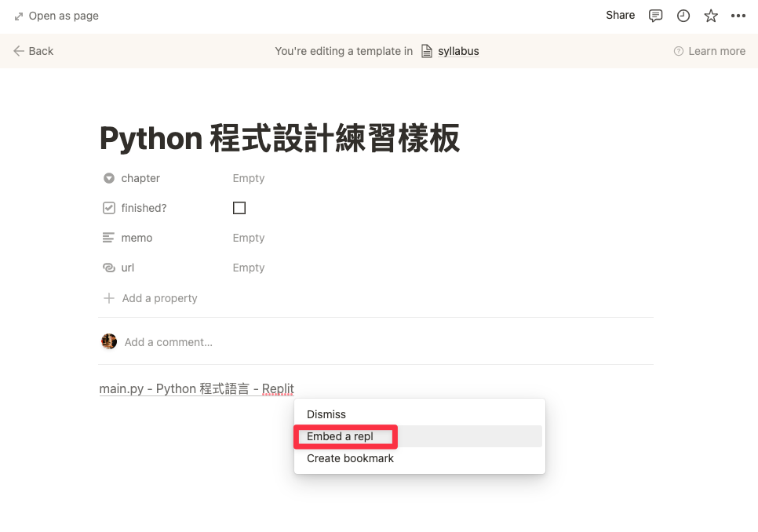Select Embed a repl option
The image size is (758, 532).
tap(340, 436)
